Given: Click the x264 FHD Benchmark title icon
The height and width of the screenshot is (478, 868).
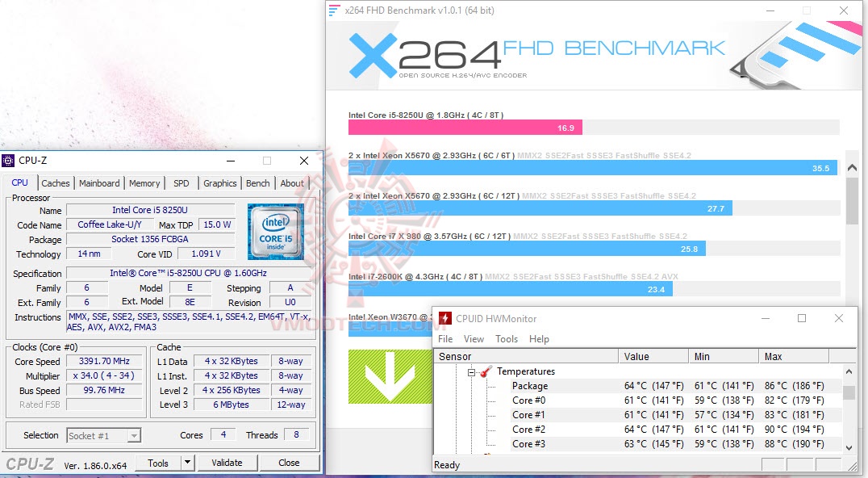Looking at the screenshot, I should (334, 10).
